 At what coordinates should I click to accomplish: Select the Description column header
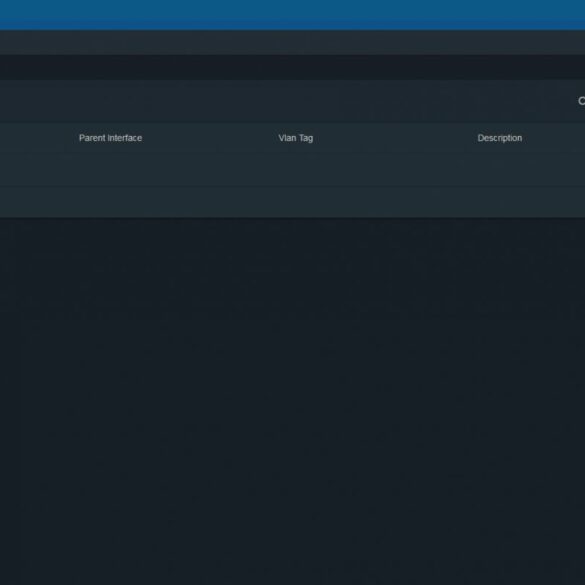(x=500, y=138)
